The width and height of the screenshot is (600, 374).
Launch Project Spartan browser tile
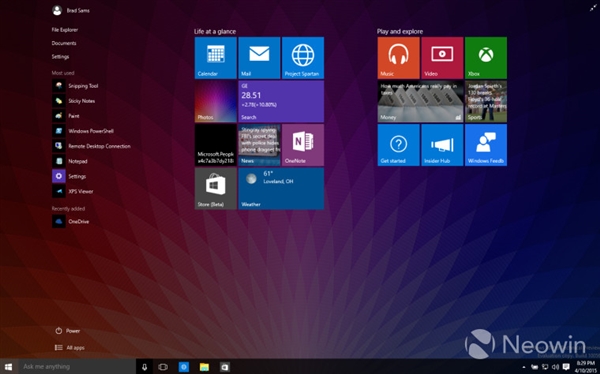303,58
